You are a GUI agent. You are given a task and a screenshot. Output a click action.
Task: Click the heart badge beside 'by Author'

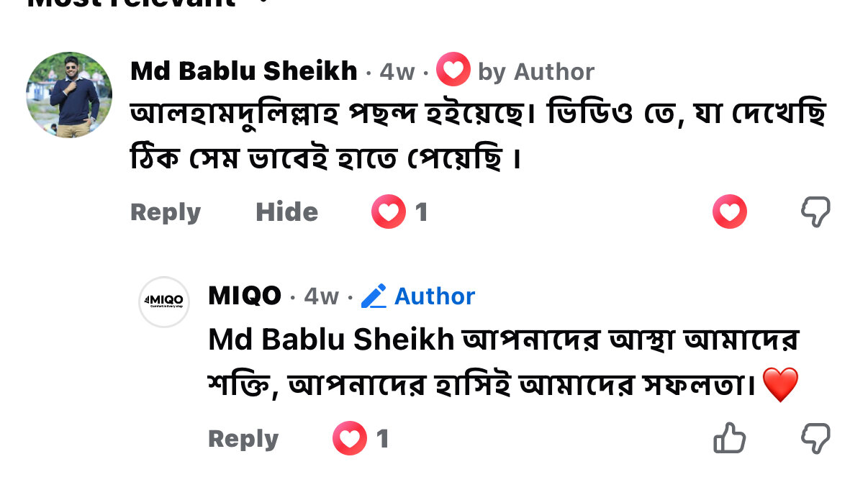(453, 71)
